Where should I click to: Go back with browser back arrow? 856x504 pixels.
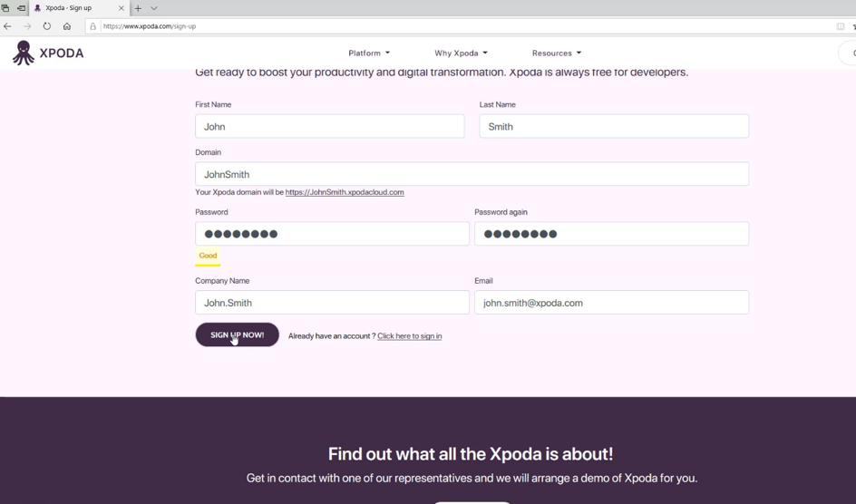click(7, 26)
